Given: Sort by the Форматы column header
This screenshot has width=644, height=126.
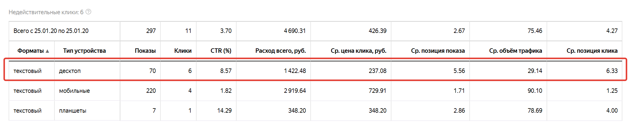Looking at the screenshot, I should [x=30, y=51].
